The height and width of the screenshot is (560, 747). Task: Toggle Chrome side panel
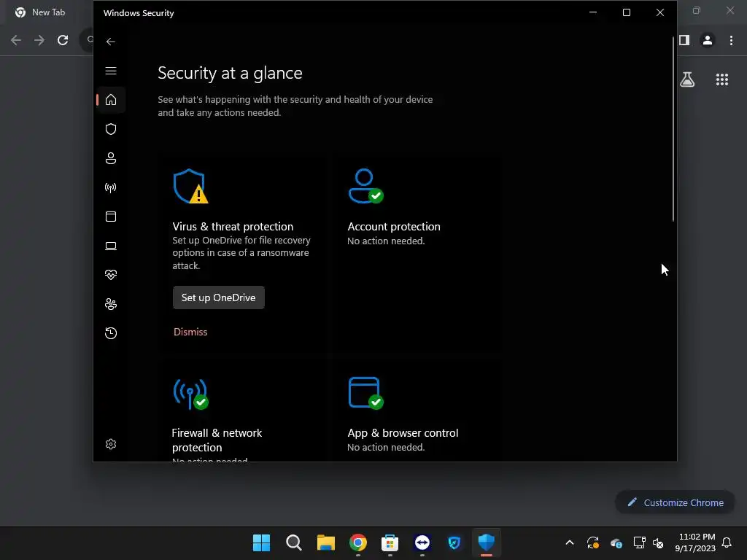pyautogui.click(x=684, y=40)
